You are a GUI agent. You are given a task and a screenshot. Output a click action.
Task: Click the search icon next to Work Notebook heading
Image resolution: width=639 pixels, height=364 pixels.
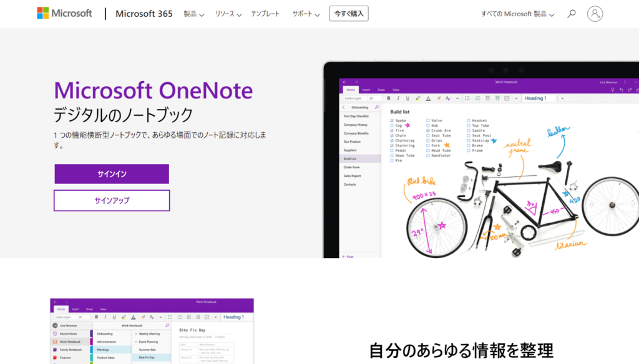[167, 325]
